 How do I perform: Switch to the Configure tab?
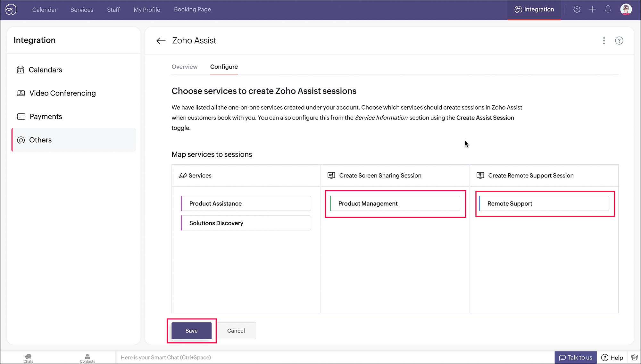coord(224,67)
